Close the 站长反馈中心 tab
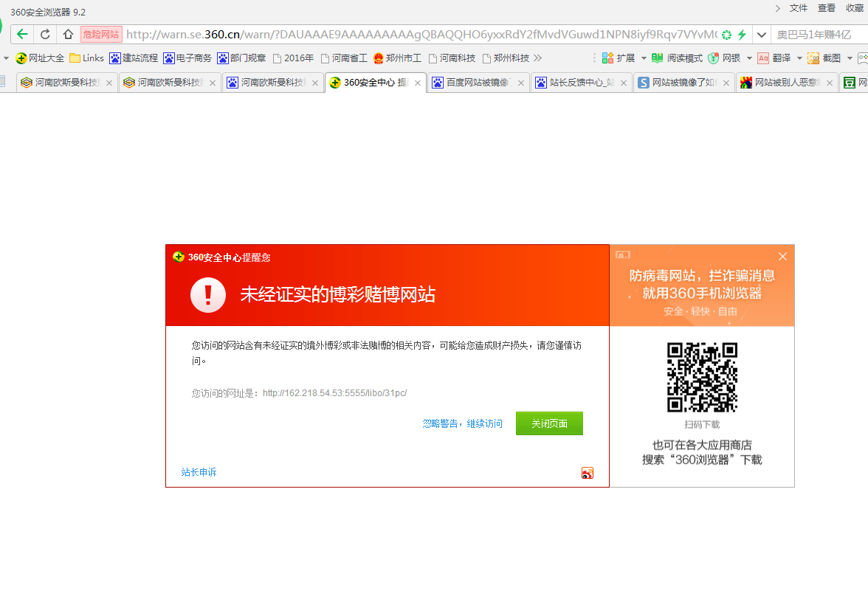 tap(624, 83)
